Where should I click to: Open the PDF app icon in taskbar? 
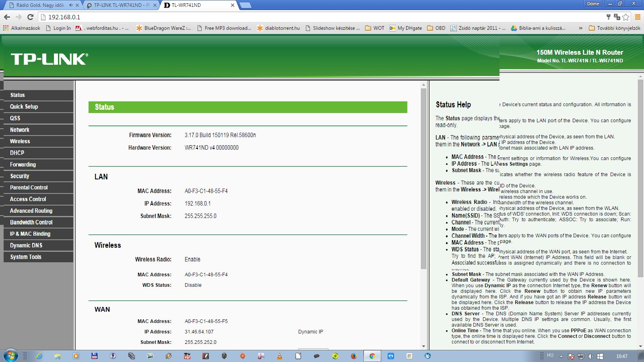tap(187, 356)
